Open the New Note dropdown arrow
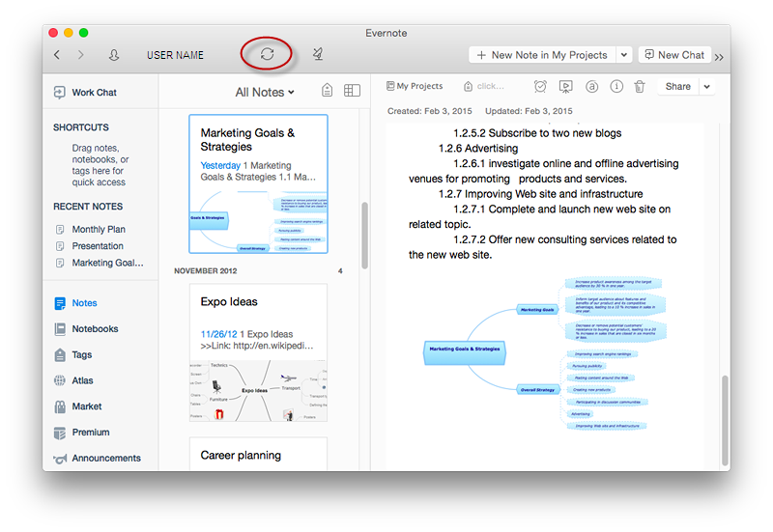Viewport: 773px width, 532px height. coord(624,55)
